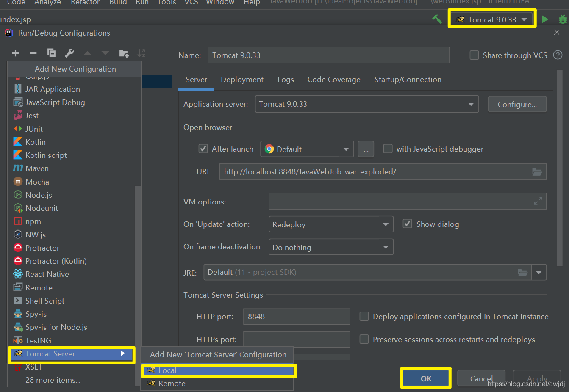
Task: Switch to the Code Coverage tab
Action: pos(334,80)
